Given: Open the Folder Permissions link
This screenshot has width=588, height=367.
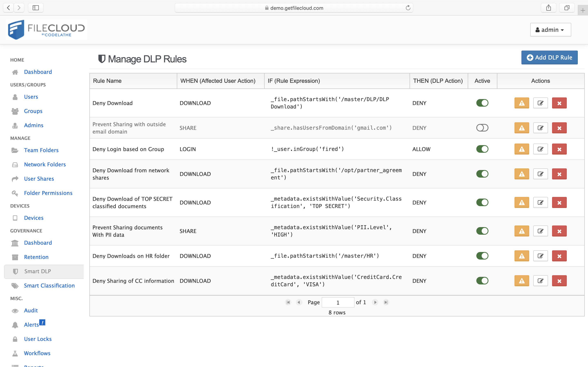Looking at the screenshot, I should click(x=48, y=193).
